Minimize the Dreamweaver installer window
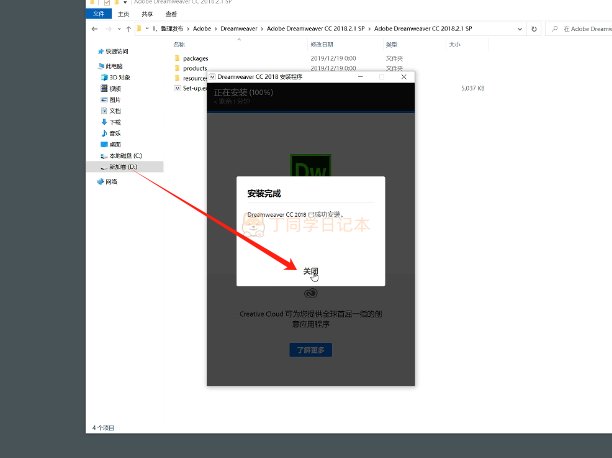612x458 pixels. coord(360,77)
